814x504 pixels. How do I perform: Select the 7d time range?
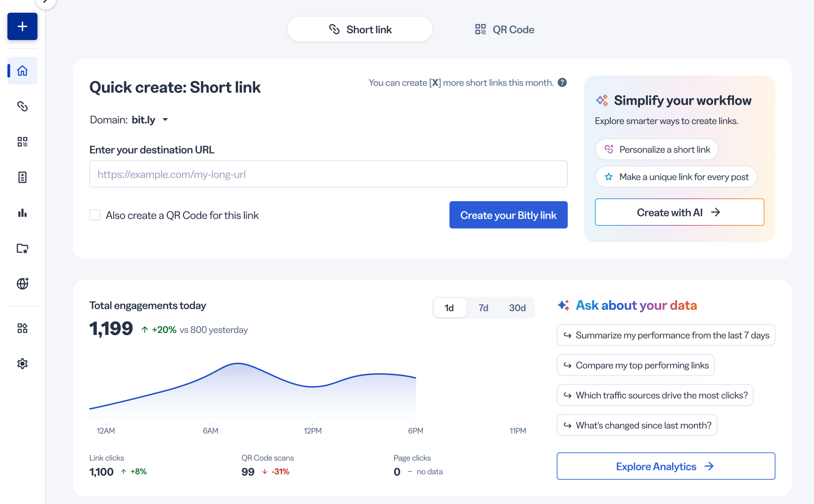tap(484, 308)
